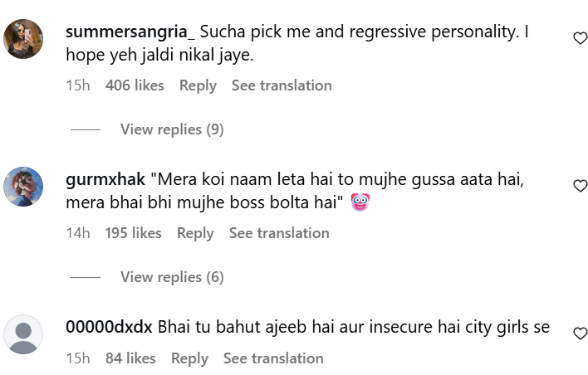Image resolution: width=588 pixels, height=375 pixels.
Task: See translation of 00000dxdx comment
Action: [x=273, y=358]
